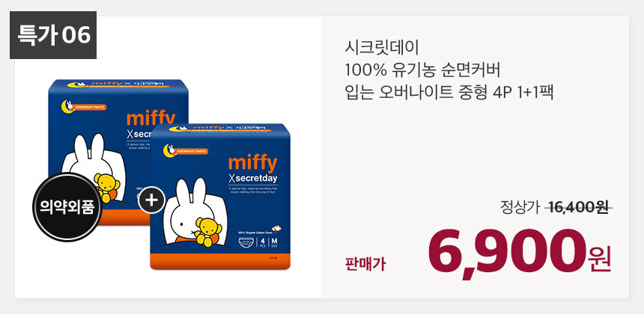The width and height of the screenshot is (644, 329).
Task: Click the Xsecretday text on the front package
Action: pyautogui.click(x=253, y=179)
